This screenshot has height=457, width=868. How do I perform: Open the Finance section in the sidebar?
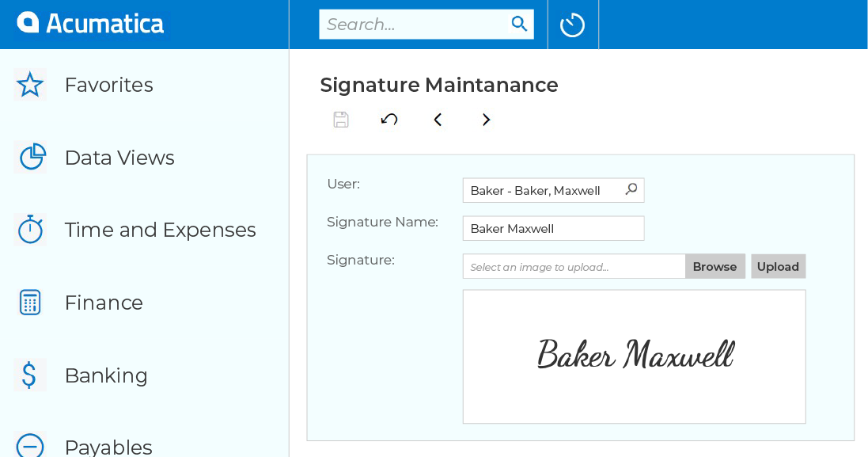103,302
